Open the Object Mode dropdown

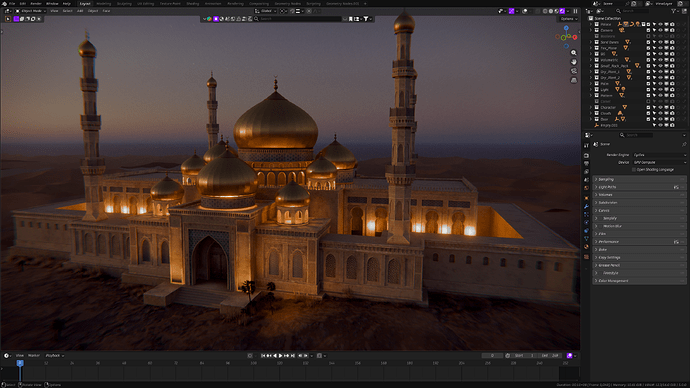click(x=31, y=11)
